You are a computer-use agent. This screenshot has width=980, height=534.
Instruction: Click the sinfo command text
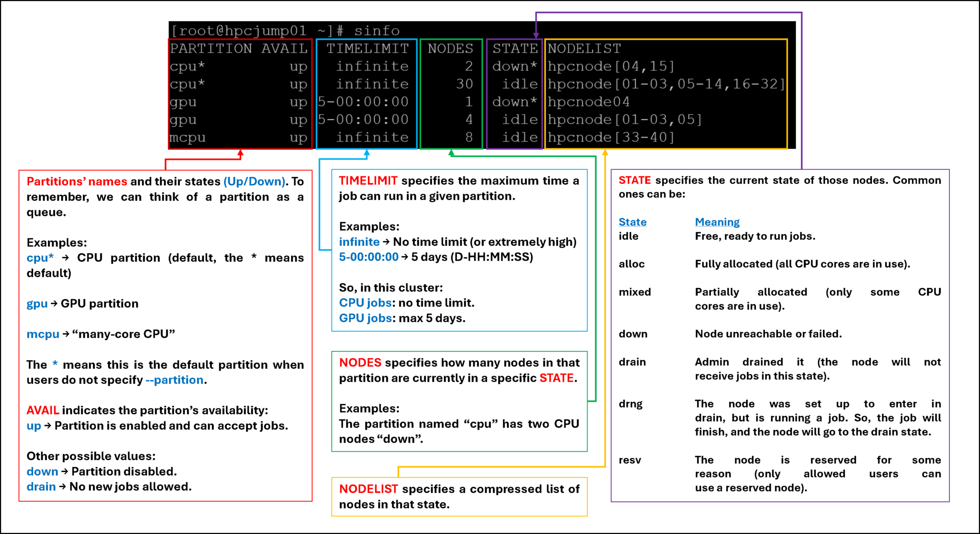[377, 31]
